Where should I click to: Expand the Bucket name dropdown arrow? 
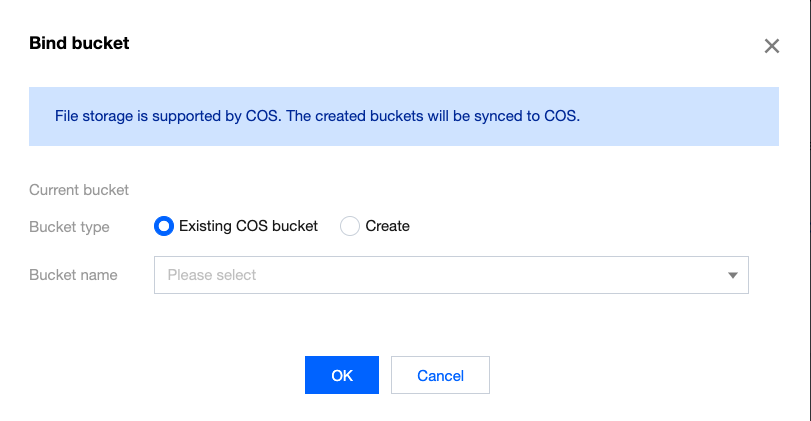click(733, 275)
